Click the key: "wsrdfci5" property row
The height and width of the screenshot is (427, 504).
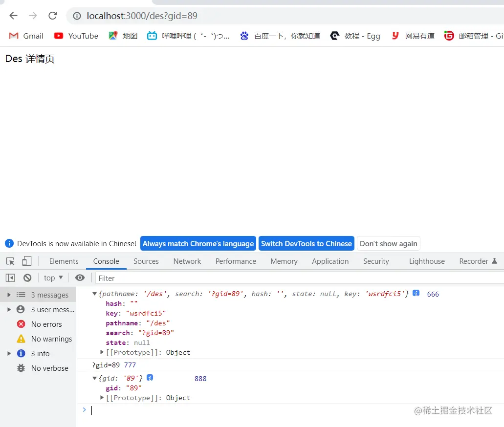(135, 313)
